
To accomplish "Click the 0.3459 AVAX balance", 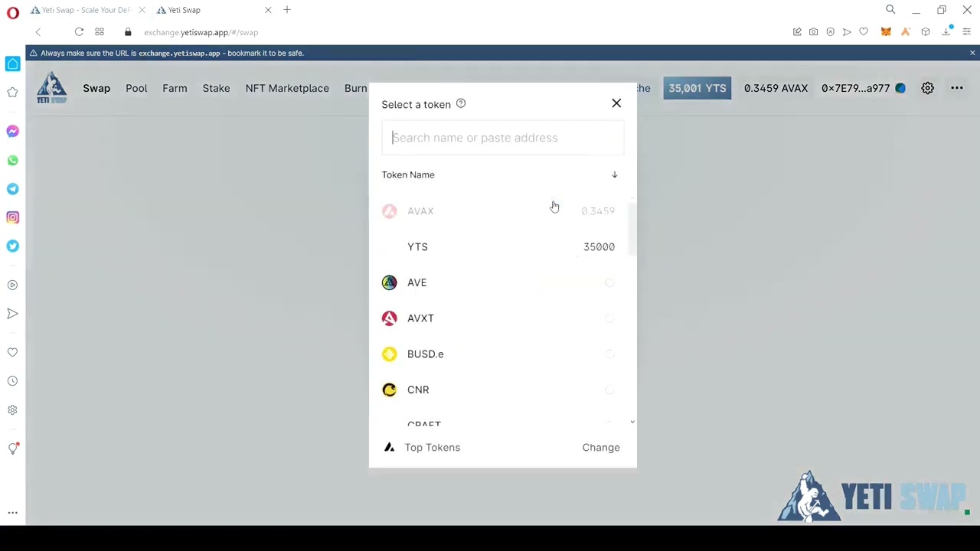I will (x=776, y=88).
